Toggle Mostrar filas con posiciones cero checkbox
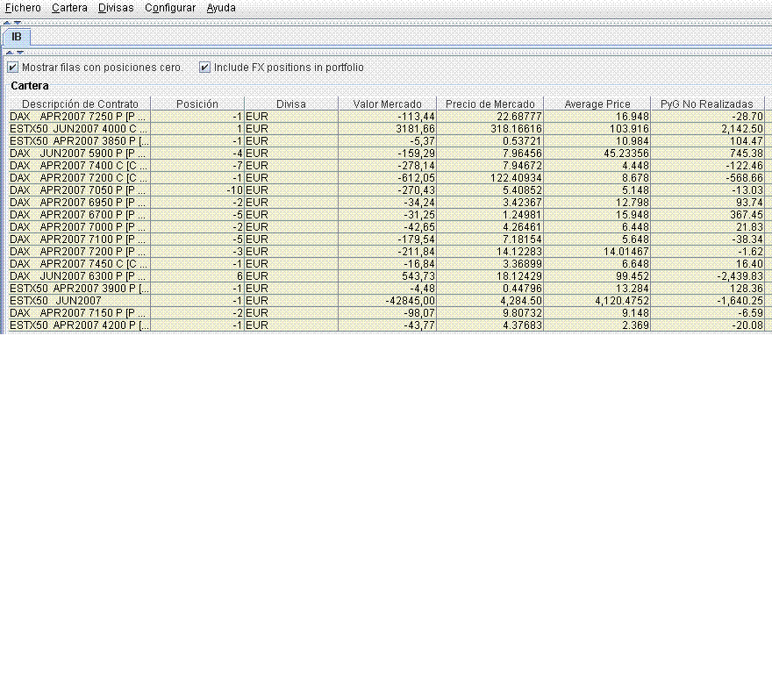The width and height of the screenshot is (772, 700). click(13, 68)
